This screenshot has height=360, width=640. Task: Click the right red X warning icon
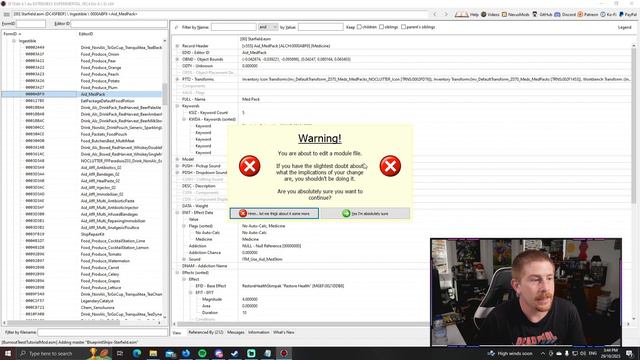[390, 166]
